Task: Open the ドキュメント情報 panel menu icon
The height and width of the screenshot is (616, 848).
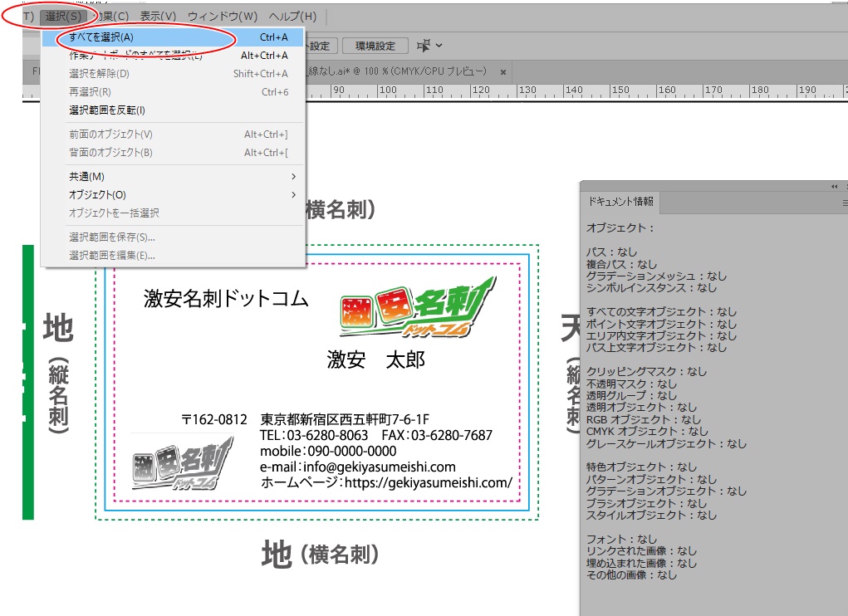Action: coord(844,203)
